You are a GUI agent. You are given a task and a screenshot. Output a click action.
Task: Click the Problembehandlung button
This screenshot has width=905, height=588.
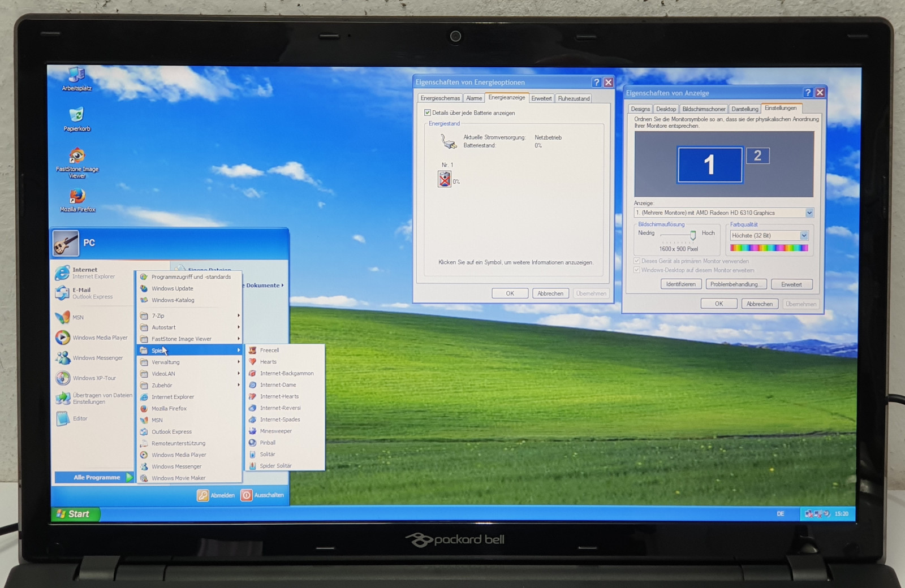coord(736,284)
